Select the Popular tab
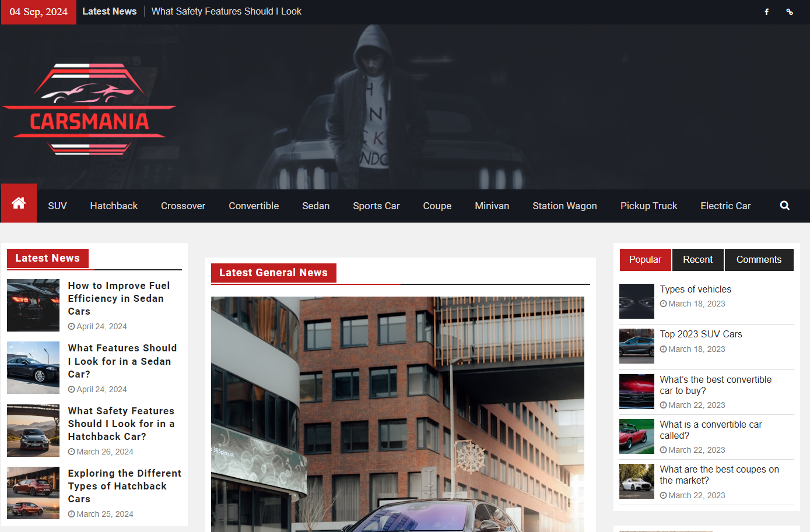 pos(645,260)
